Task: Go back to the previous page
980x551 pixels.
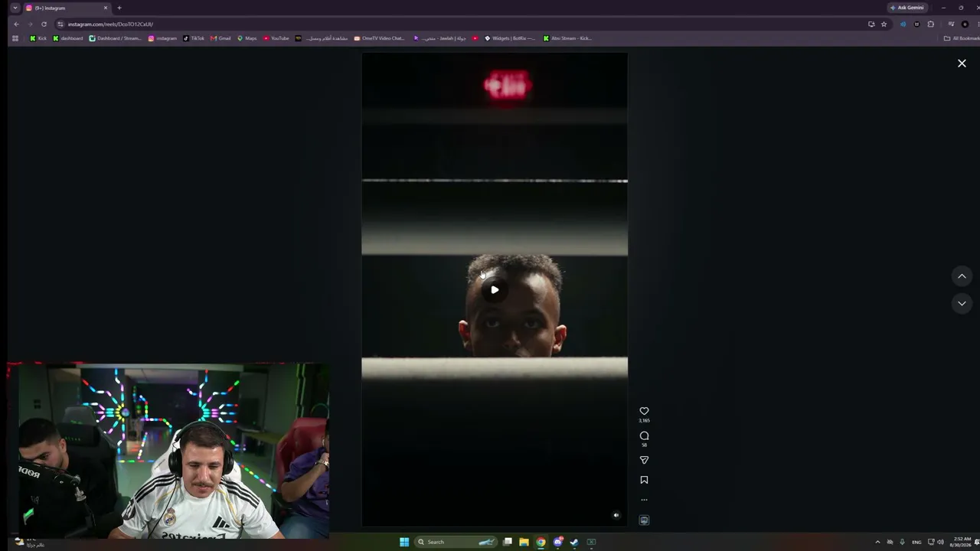Action: click(x=16, y=24)
